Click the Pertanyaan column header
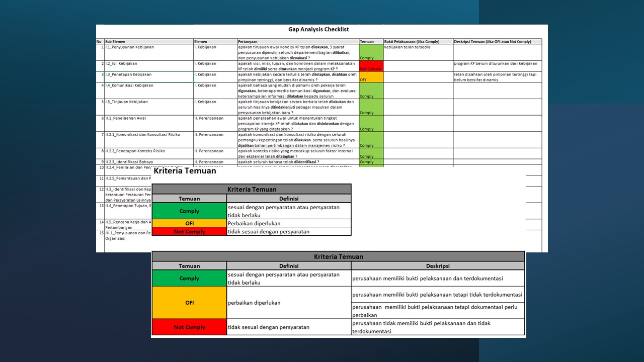Screen dimensions: 644x362 coord(298,42)
